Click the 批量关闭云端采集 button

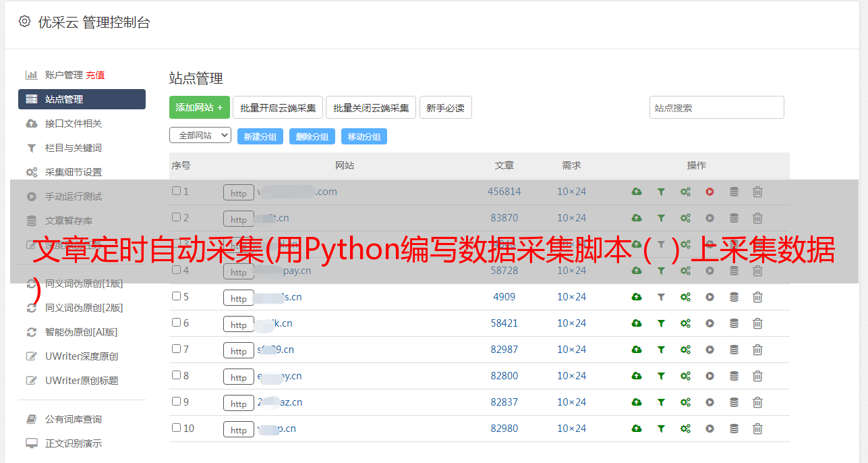coord(371,107)
